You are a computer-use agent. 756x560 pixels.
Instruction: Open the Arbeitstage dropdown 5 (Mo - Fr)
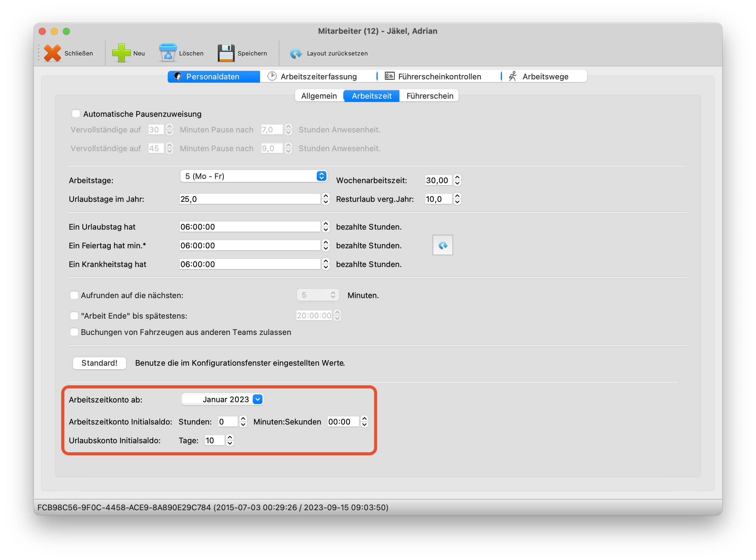(253, 176)
